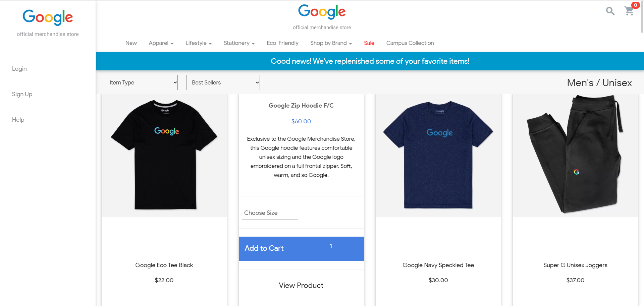
Task: Click the Sign Up link
Action: click(22, 94)
